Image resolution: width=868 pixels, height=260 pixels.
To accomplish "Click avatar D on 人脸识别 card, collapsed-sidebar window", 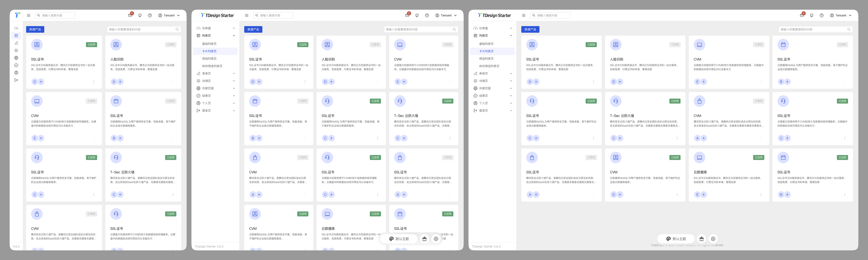I will 114,82.
